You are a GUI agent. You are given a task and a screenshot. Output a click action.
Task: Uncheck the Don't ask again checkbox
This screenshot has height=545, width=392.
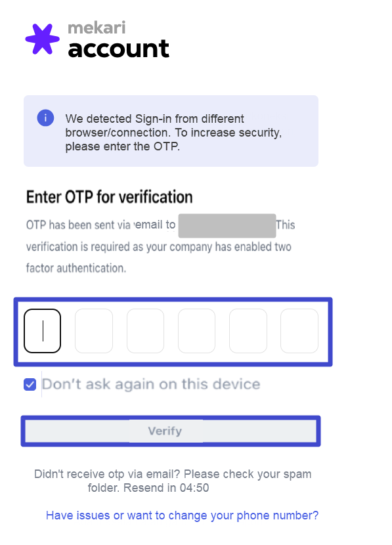click(30, 384)
